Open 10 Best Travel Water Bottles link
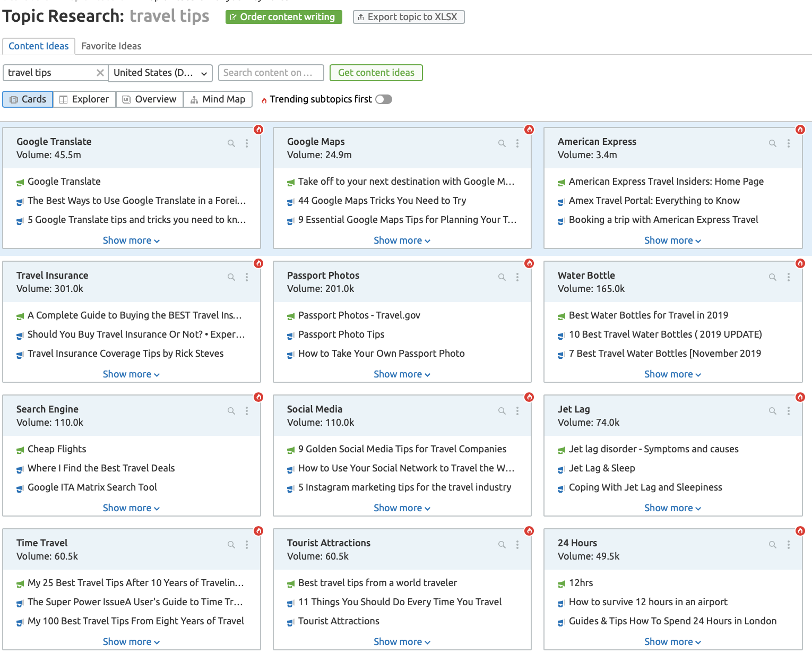812x653 pixels. (666, 334)
